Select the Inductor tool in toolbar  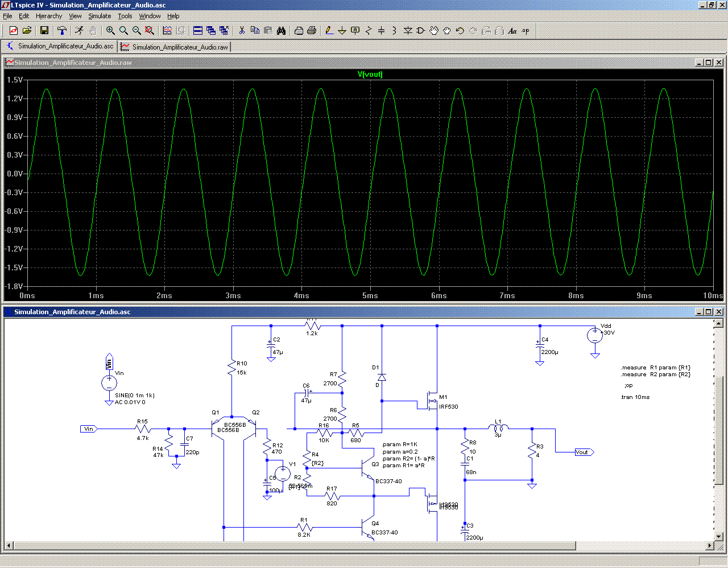tap(394, 31)
